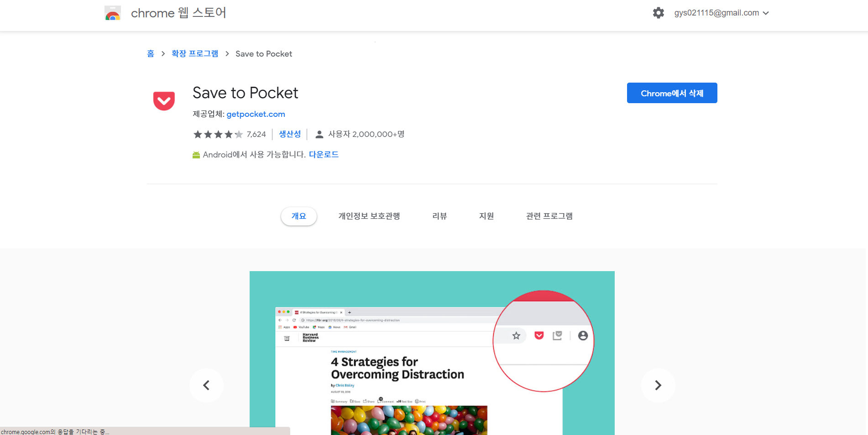Open the 확장 프로그램 breadcrumb link
Screen dimensions: 868x435
[x=195, y=54]
